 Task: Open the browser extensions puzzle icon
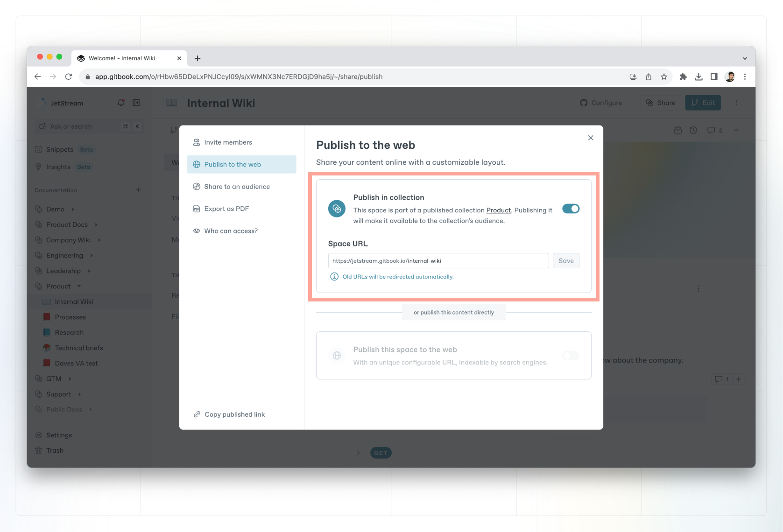tap(683, 77)
